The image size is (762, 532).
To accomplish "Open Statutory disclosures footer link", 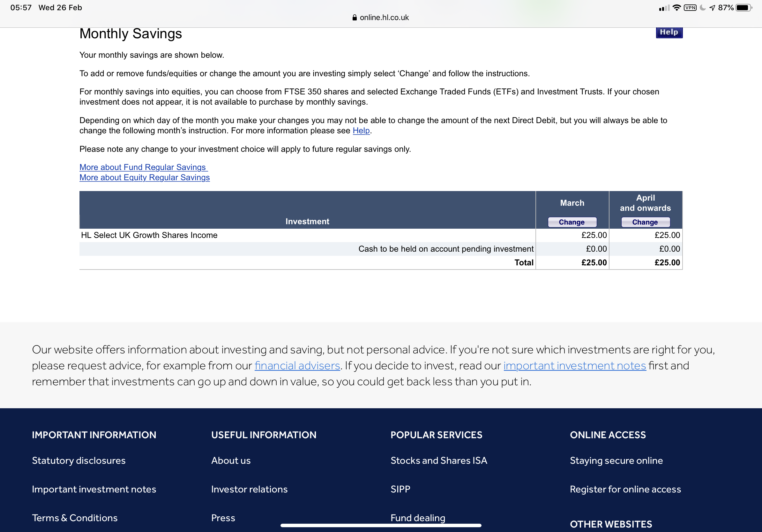I will (x=78, y=460).
